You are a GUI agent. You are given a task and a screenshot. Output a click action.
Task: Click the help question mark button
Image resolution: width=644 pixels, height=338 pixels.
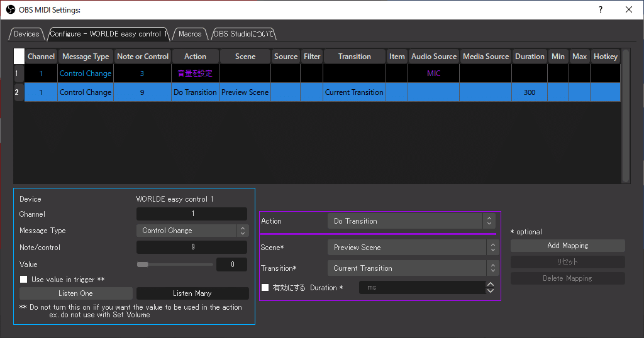(601, 9)
